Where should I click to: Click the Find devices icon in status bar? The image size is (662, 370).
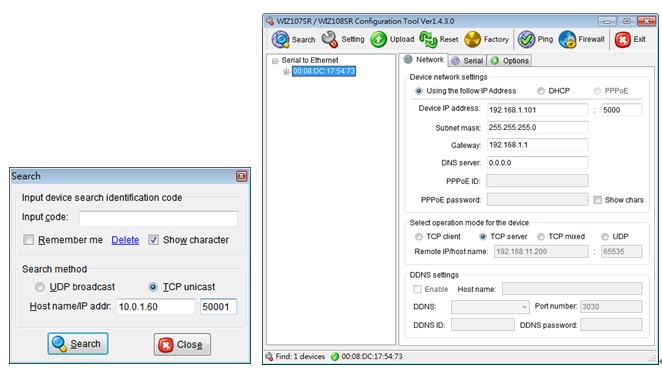coord(269,356)
